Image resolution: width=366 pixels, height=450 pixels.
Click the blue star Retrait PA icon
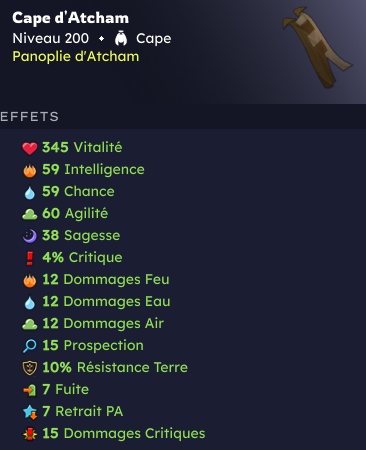tap(30, 412)
